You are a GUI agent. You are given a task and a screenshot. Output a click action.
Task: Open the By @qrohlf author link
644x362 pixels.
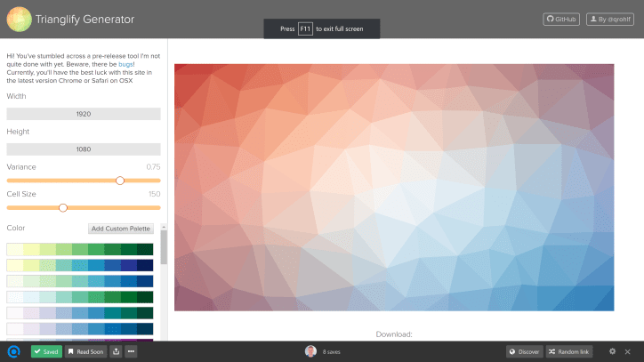coord(611,19)
